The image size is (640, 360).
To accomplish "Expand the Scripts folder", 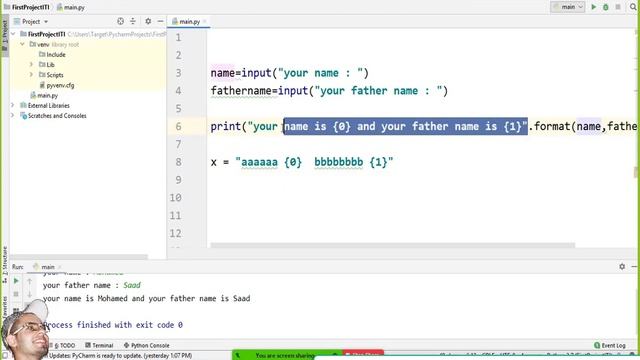I will pos(31,75).
